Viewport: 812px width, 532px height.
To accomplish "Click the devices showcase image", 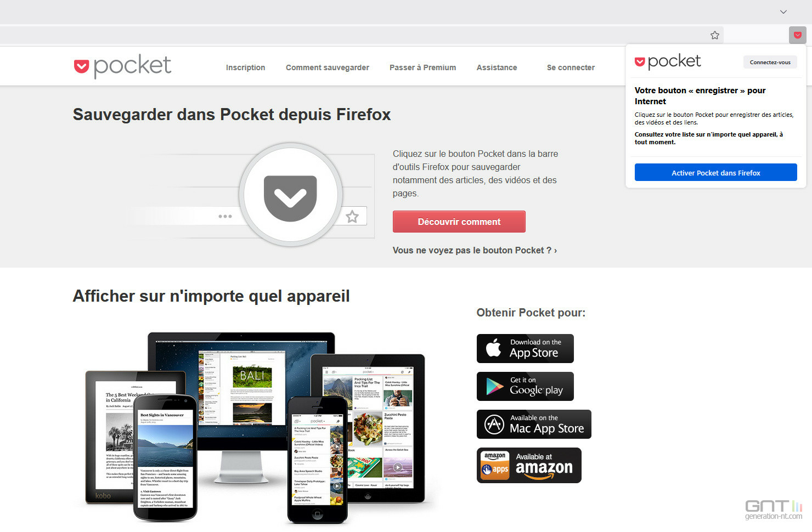I will 256,427.
